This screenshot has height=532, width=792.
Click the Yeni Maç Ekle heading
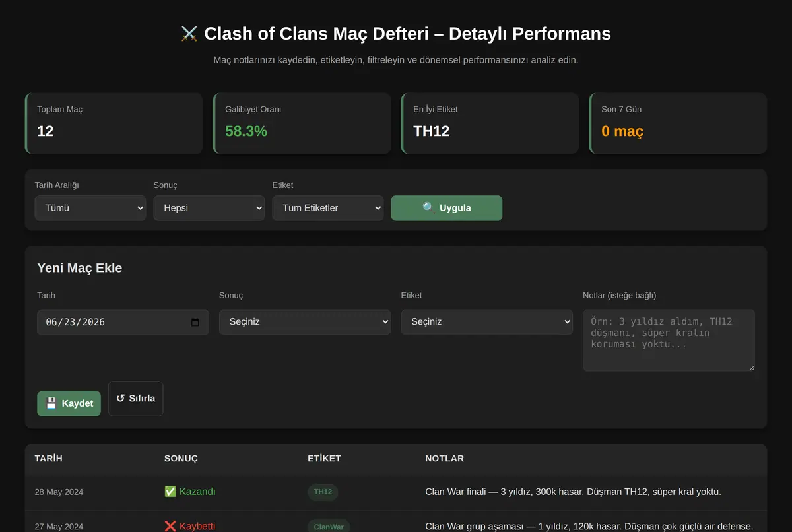(80, 268)
